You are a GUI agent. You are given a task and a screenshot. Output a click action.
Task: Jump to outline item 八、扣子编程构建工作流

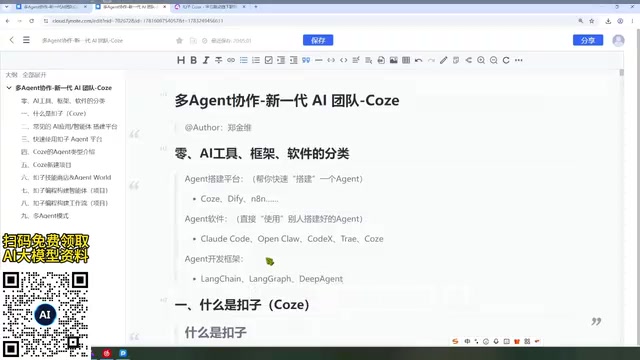point(64,203)
